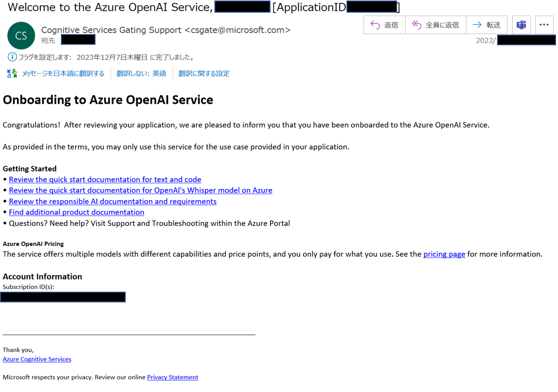This screenshot has height=392, width=558.
Task: Share email to Teams icon
Action: tap(521, 25)
